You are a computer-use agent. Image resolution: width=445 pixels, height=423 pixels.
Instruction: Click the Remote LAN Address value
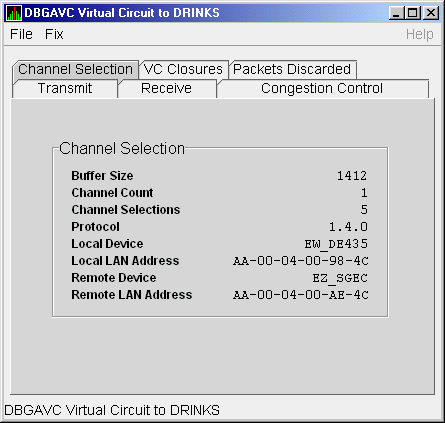coord(301,295)
